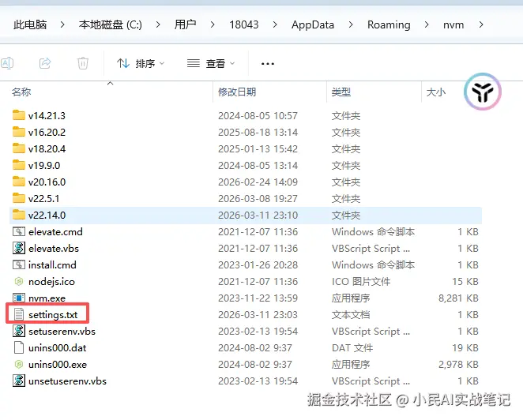The height and width of the screenshot is (420, 523).
Task: Click date 2026-02-24 14:09 of v20.16.0
Action: 258,182
